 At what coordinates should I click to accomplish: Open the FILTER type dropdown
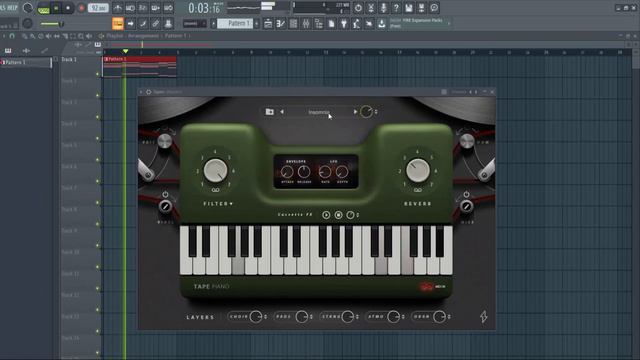tap(218, 203)
